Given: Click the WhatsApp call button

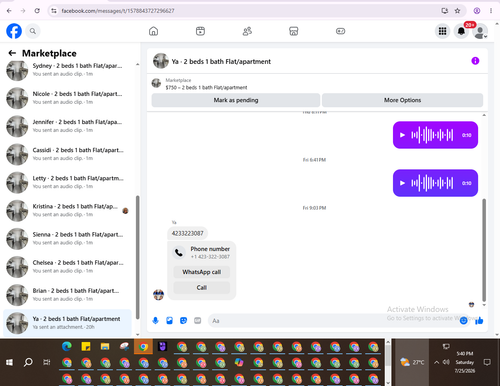Looking at the screenshot, I should pos(202,272).
